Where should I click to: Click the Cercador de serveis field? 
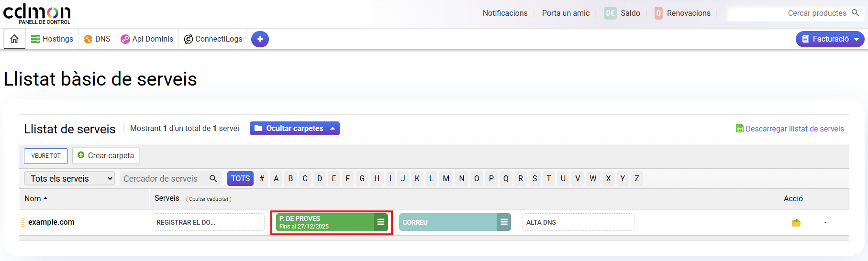point(163,179)
